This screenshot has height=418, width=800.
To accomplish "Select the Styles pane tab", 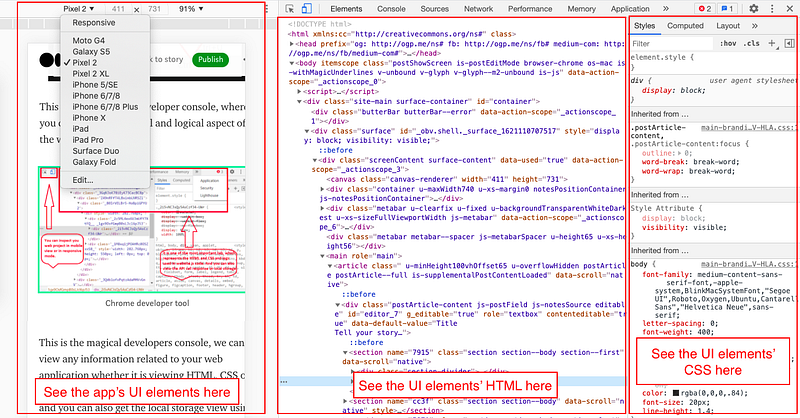I will (x=644, y=26).
